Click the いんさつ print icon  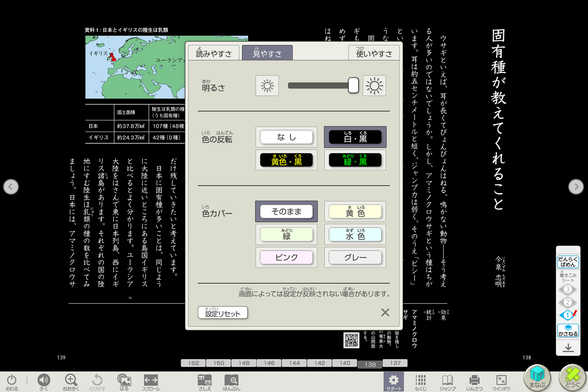(474, 381)
